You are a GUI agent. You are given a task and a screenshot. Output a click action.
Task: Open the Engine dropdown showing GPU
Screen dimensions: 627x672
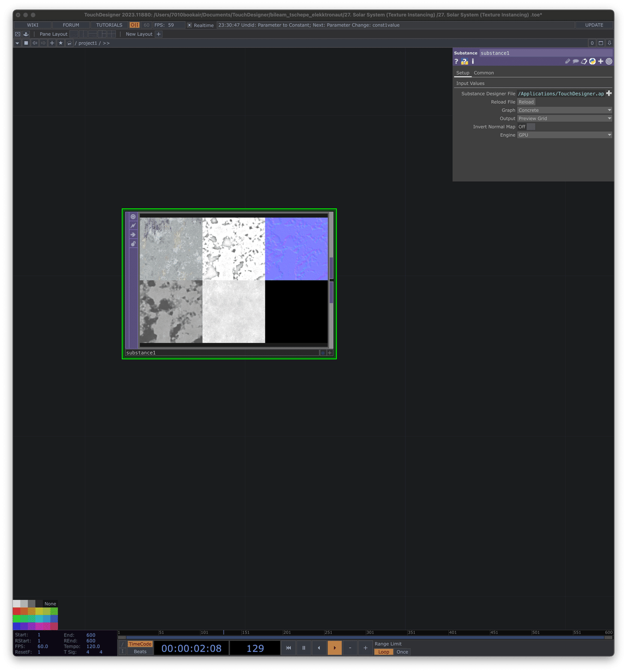point(564,135)
